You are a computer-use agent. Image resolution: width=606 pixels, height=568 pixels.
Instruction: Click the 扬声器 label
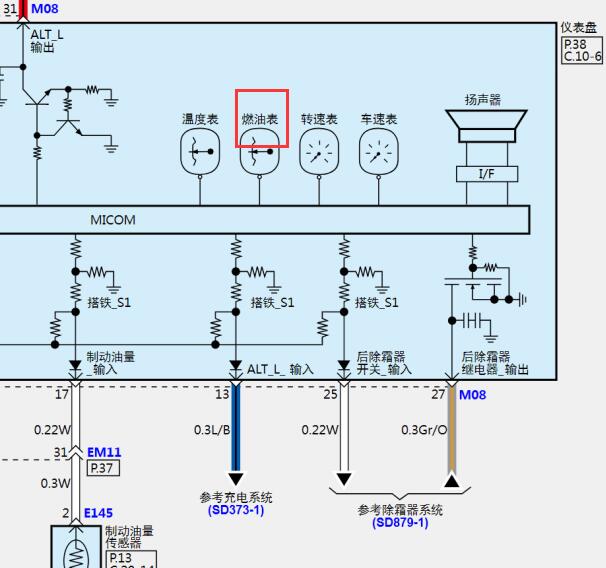pyautogui.click(x=483, y=100)
